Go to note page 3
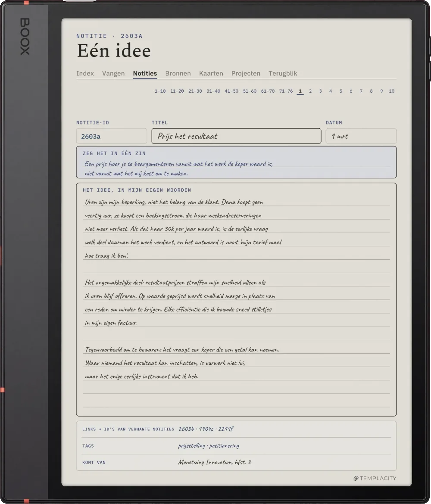The width and height of the screenshot is (431, 504). click(320, 91)
